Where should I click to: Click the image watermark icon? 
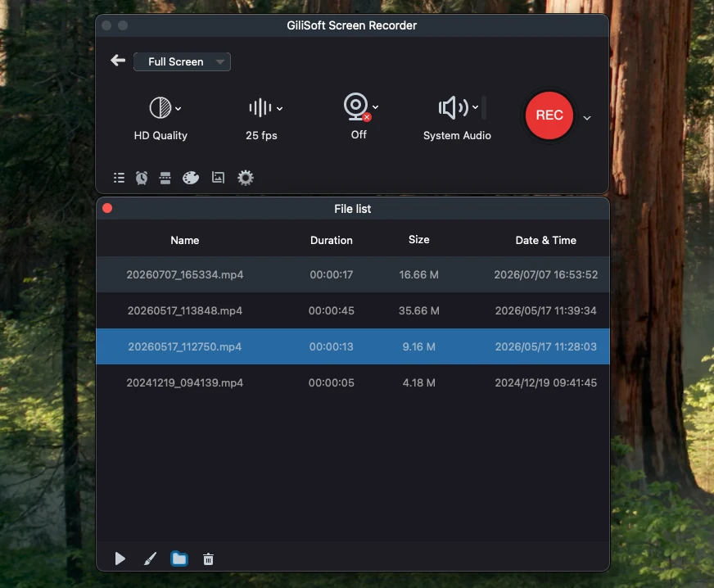click(218, 177)
